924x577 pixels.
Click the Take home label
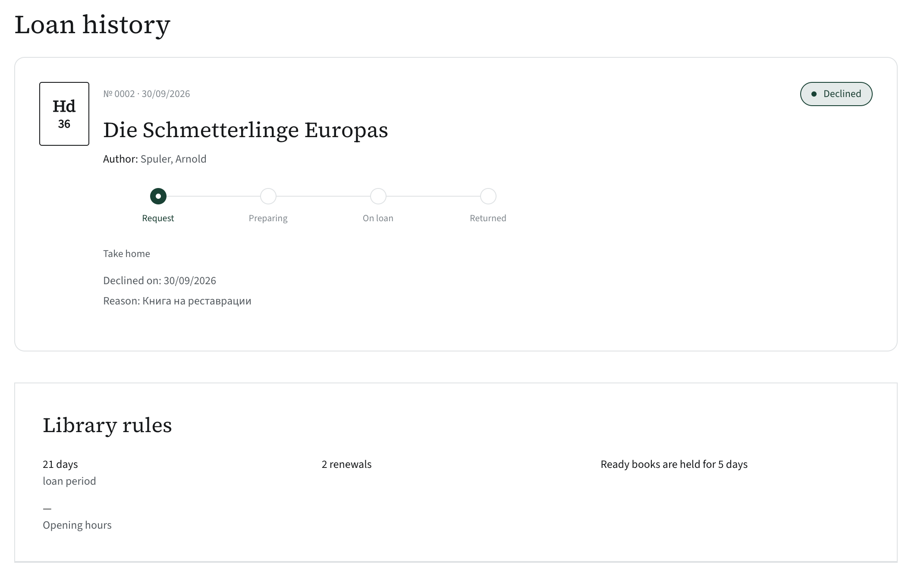[126, 254]
